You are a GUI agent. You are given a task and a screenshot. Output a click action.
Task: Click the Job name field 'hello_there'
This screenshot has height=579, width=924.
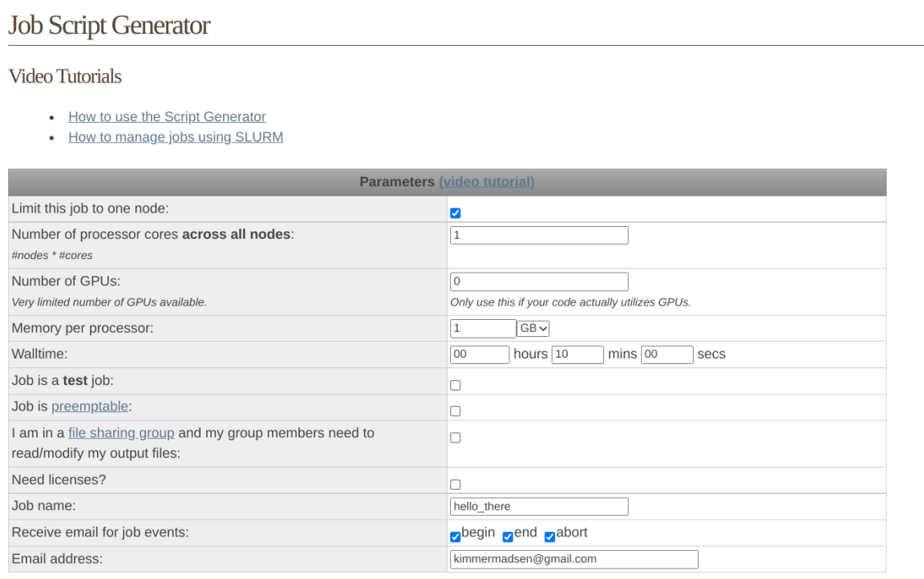click(539, 507)
